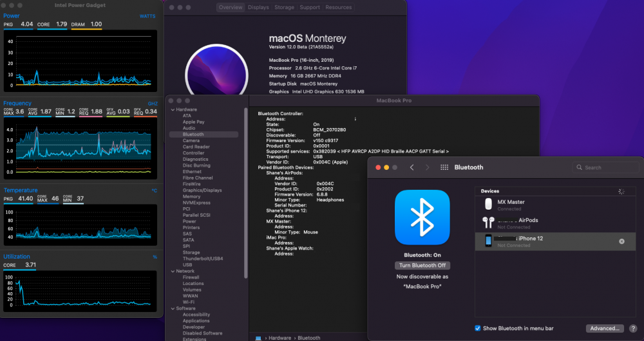Screen dimensions: 644x341
Task: Switch to the Support tab
Action: click(310, 7)
